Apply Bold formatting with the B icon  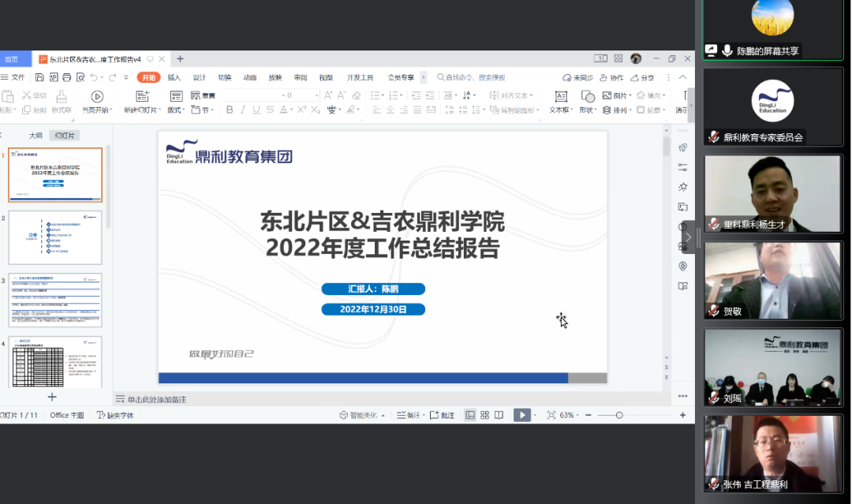(230, 110)
